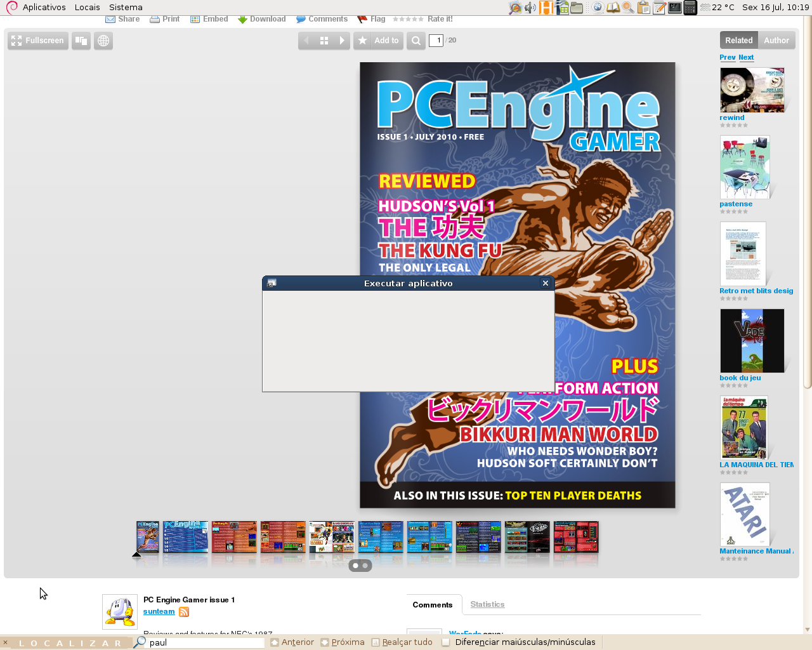The image size is (812, 650).
Task: Click the Embed link
Action: [x=209, y=19]
